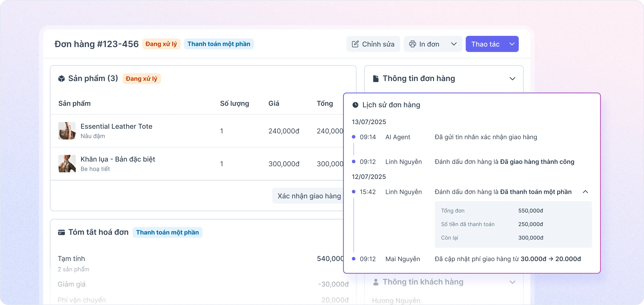
Task: Click the 300,000đ price of Khăn lụa
Action: click(x=284, y=164)
